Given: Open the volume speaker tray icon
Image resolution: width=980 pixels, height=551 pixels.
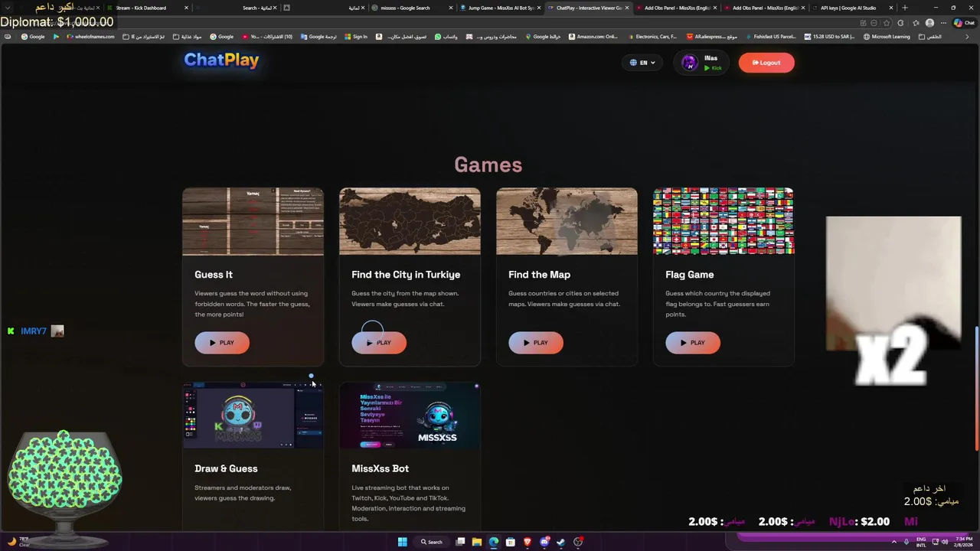Looking at the screenshot, I should (946, 542).
